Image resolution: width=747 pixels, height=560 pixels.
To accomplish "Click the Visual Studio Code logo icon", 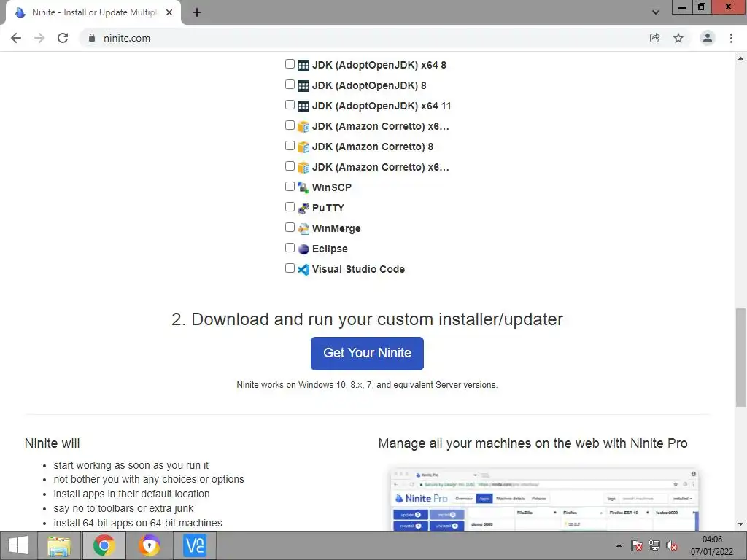I will tap(303, 270).
